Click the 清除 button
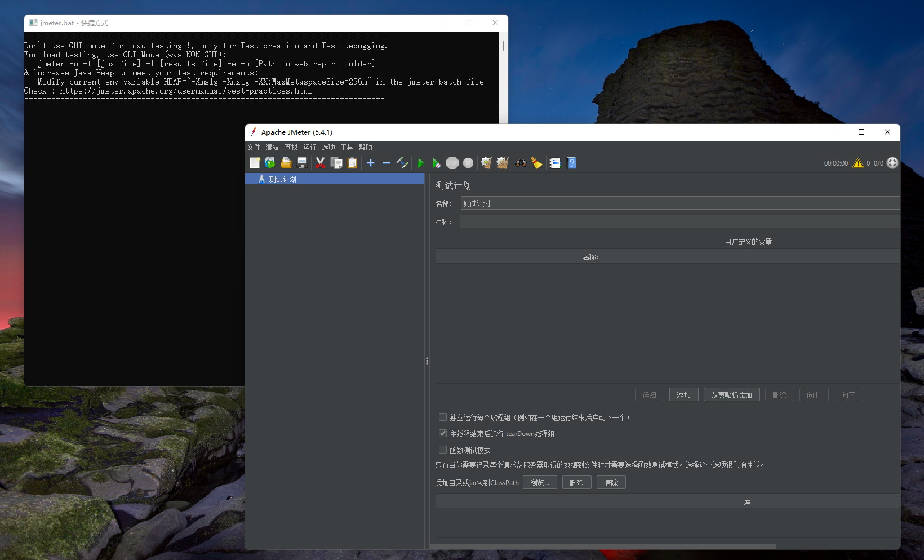Screen dimensions: 924x560 611,483
